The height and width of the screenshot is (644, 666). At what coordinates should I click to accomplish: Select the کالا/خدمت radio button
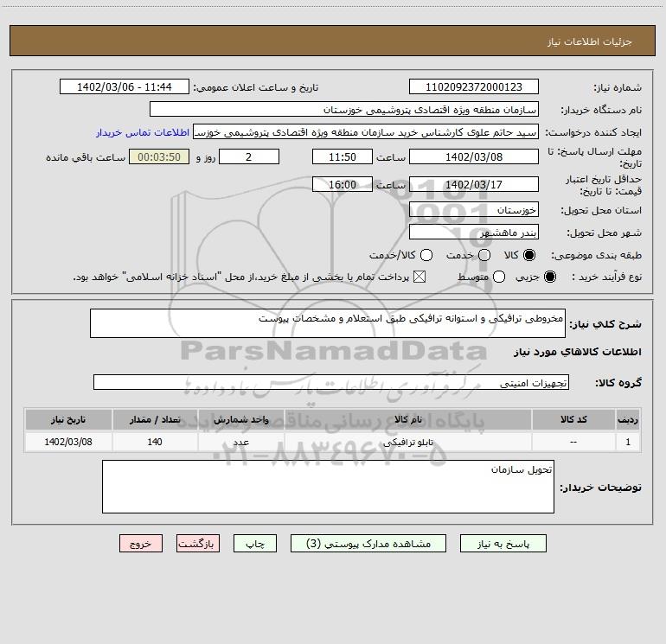pos(426,255)
